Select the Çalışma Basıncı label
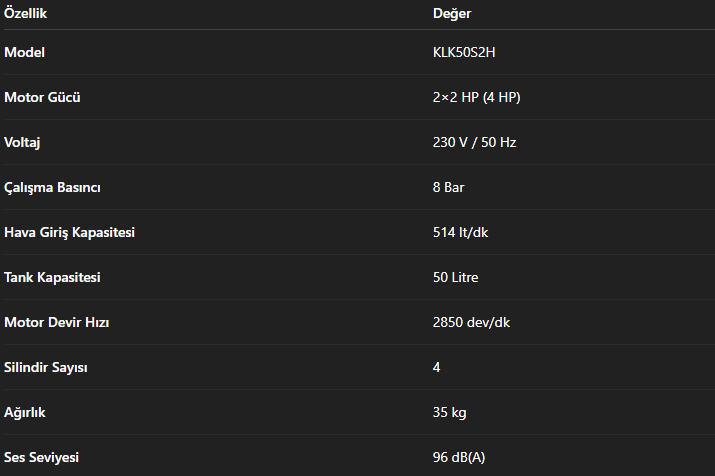 [52, 187]
